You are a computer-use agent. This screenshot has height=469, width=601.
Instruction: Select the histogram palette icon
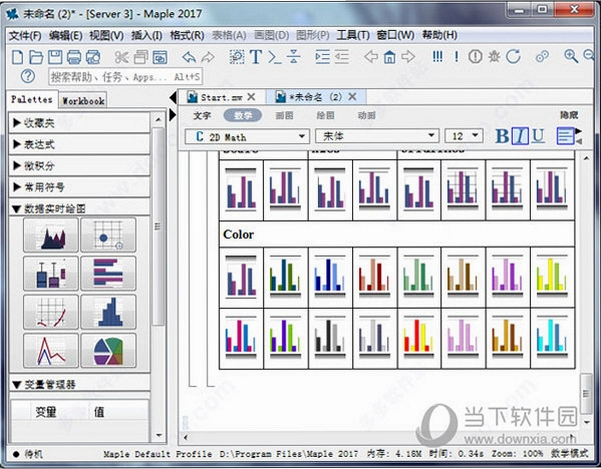coord(108,312)
